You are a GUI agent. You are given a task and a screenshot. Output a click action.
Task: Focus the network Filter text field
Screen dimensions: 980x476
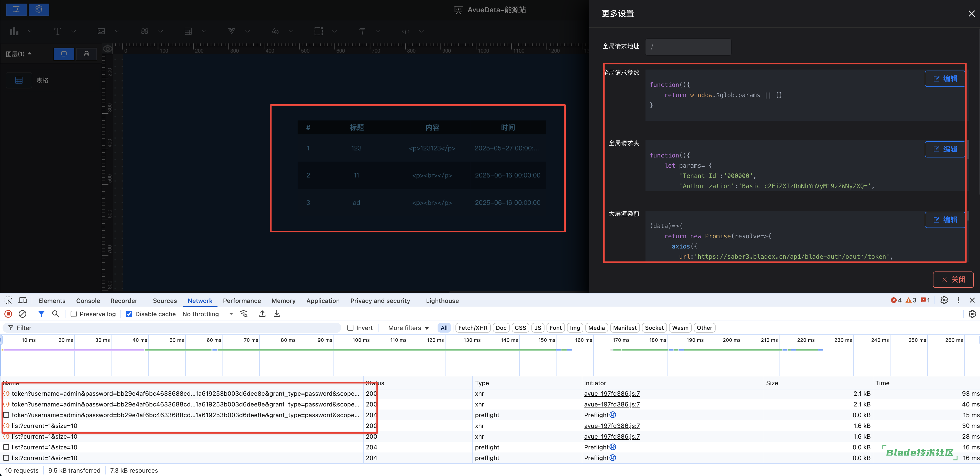pyautogui.click(x=172, y=328)
